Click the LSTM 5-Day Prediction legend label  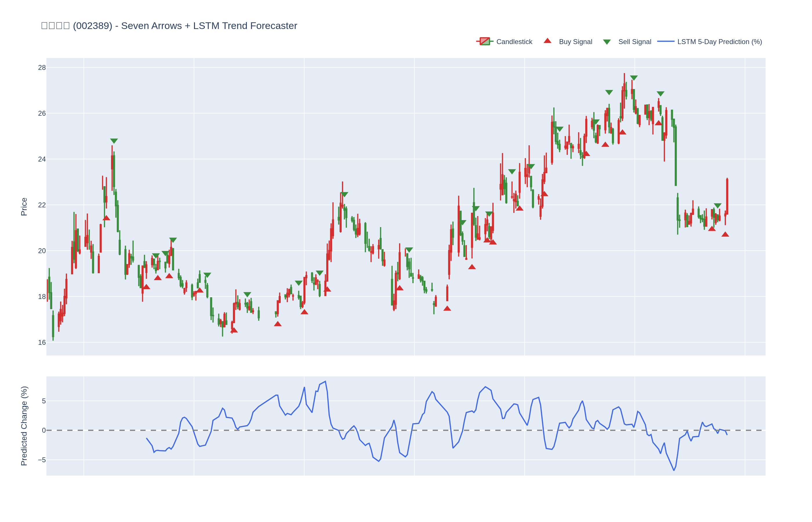pyautogui.click(x=719, y=42)
